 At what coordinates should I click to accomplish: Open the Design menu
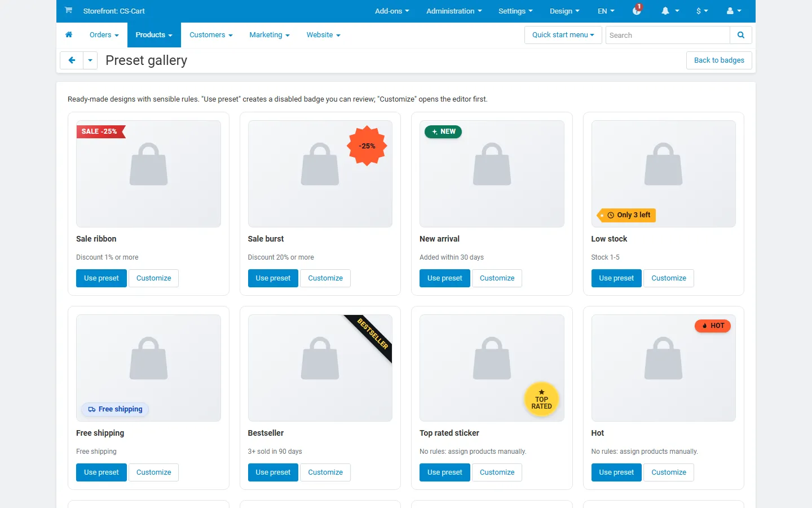coord(564,11)
